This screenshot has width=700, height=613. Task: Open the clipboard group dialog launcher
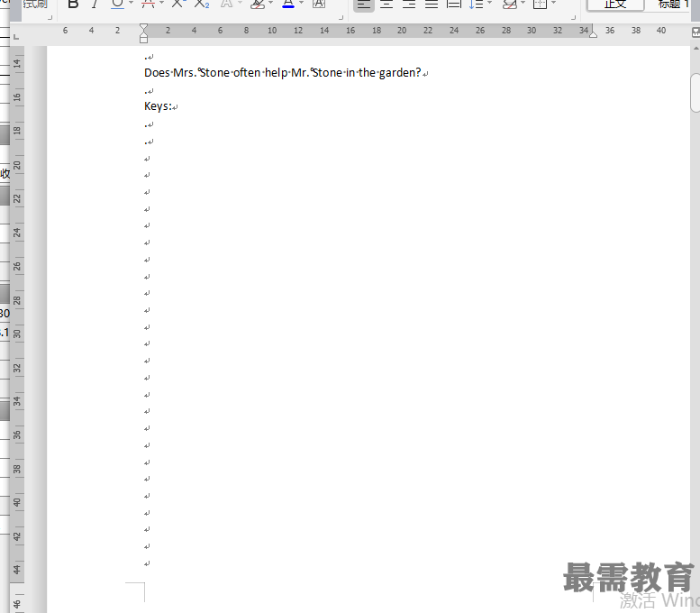coord(50,18)
